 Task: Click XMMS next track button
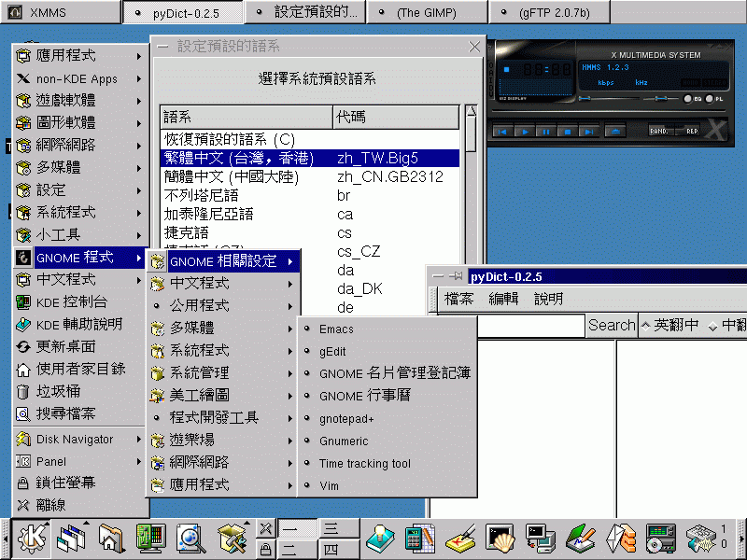(589, 132)
